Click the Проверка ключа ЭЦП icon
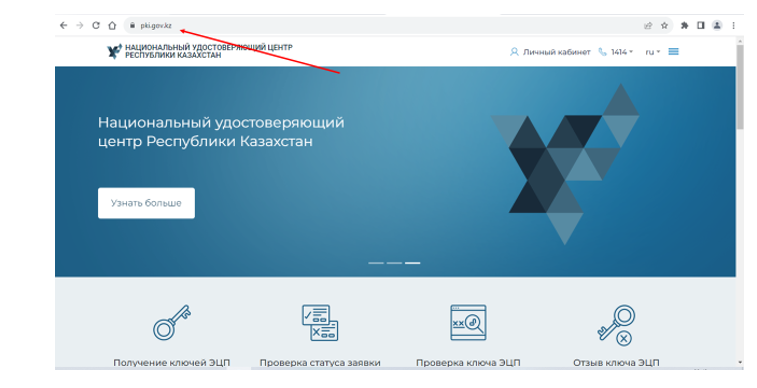 pyautogui.click(x=468, y=322)
